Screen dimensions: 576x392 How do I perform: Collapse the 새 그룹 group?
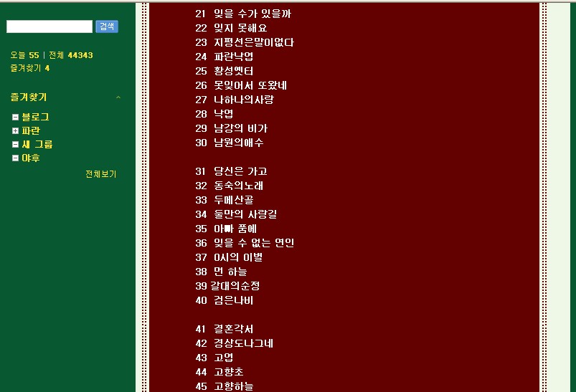coord(15,144)
